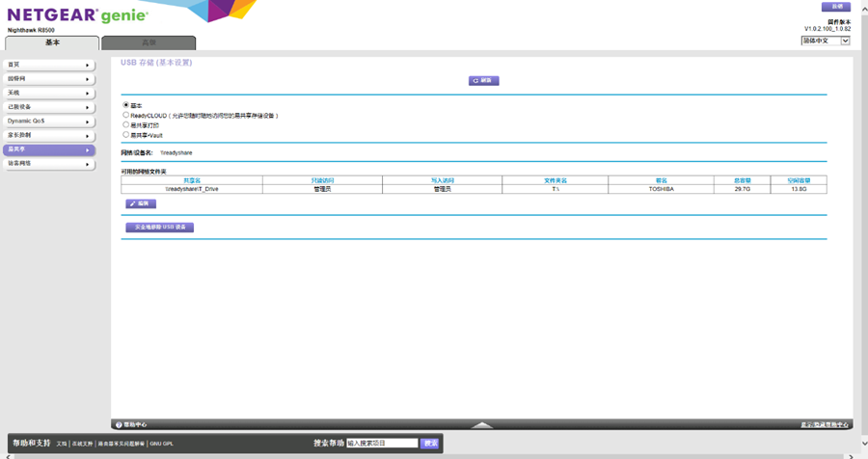Choose the 易共享打印 radio option
Image resolution: width=868 pixels, height=459 pixels.
[x=125, y=124]
